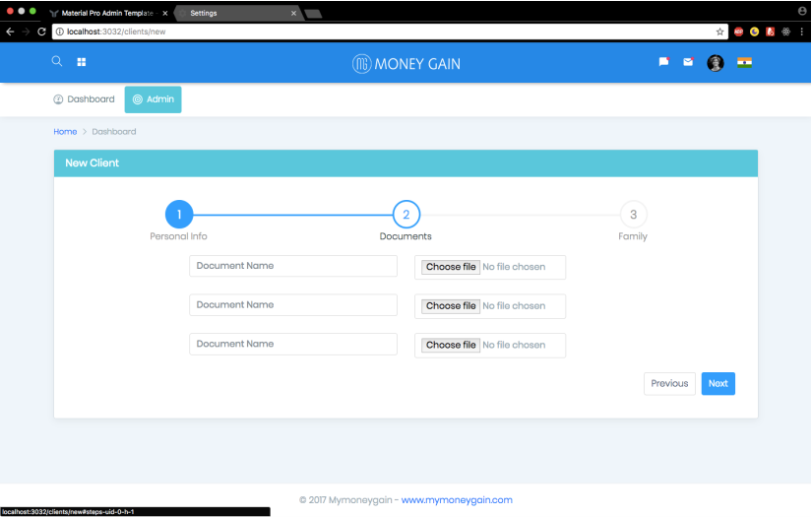Image resolution: width=812 pixels, height=517 pixels.
Task: Click the Documents step label
Action: click(406, 236)
